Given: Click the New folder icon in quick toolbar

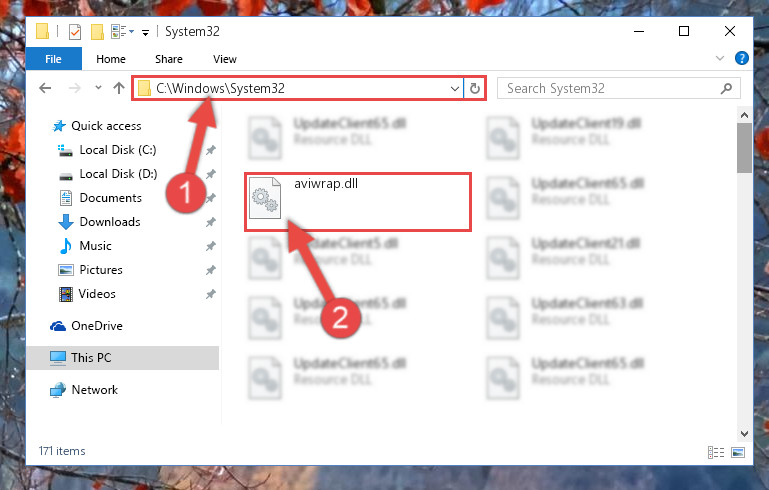Looking at the screenshot, I should [97, 32].
